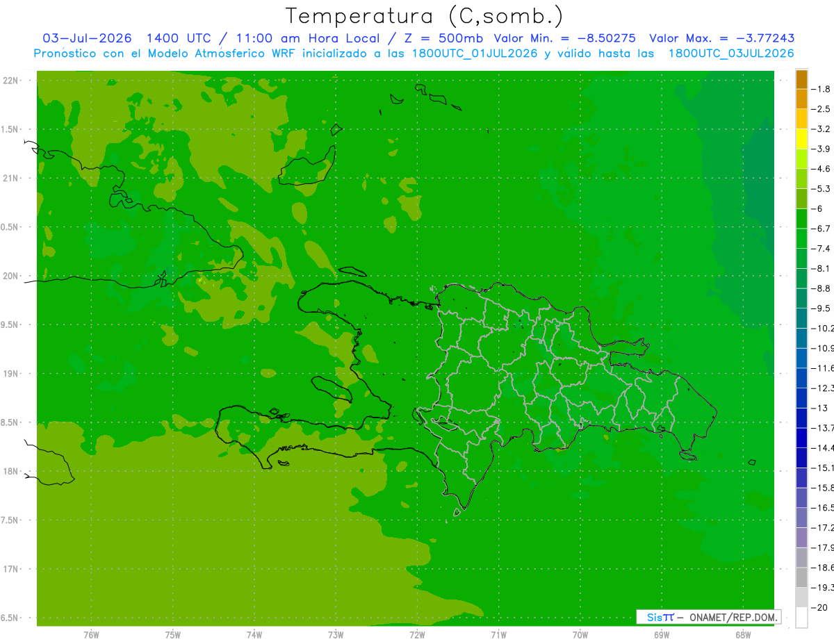Pick the olive swatch between -5.3 and -6
Viewport: 834px width, 644px height.
[x=801, y=199]
